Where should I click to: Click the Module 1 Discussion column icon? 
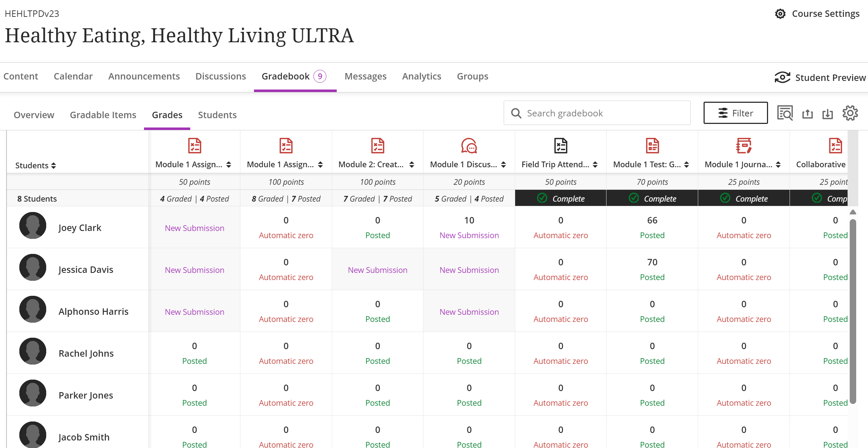pos(469,146)
